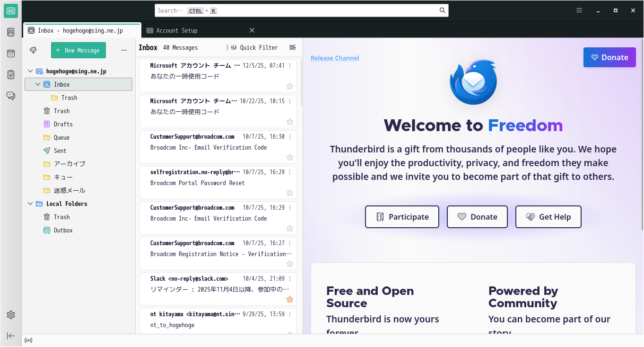Click the Participate button

click(402, 217)
